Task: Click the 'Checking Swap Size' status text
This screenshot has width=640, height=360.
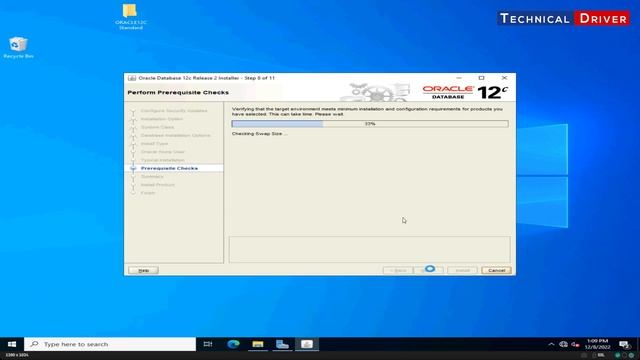Action: [x=259, y=133]
